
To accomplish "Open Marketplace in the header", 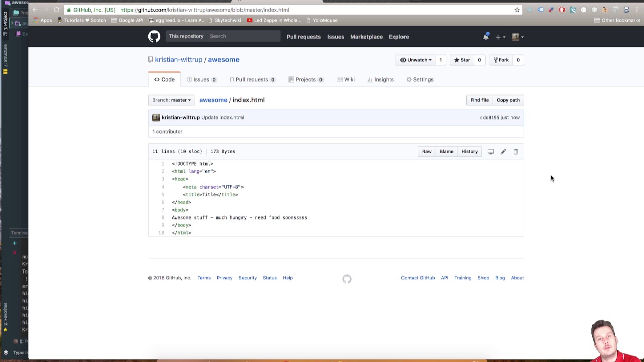I will [366, 37].
